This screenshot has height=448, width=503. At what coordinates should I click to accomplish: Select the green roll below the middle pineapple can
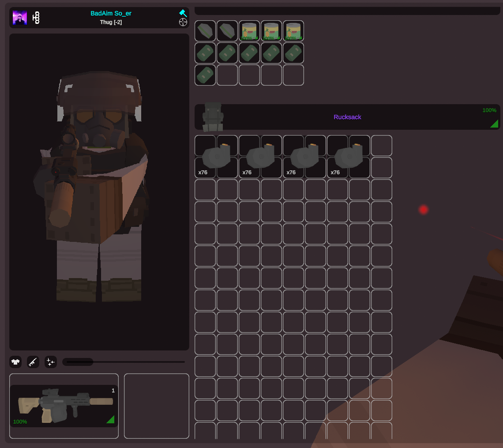pos(271,53)
